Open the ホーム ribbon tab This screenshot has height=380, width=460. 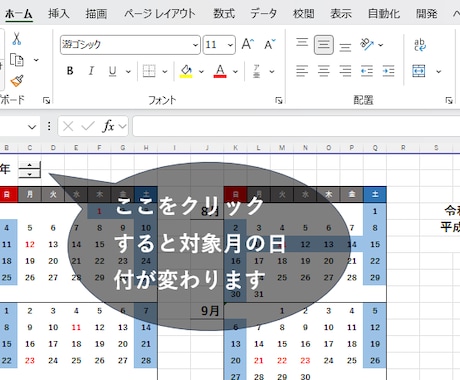pos(19,14)
